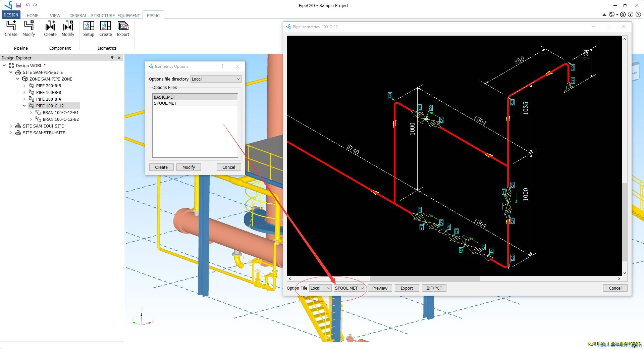
Task: Click the help question mark icon
Action: coord(638,14)
